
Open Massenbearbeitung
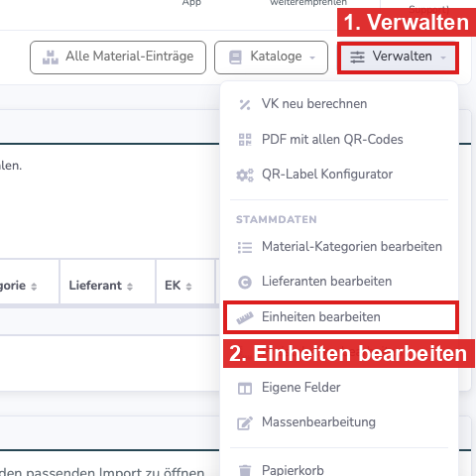click(339, 422)
